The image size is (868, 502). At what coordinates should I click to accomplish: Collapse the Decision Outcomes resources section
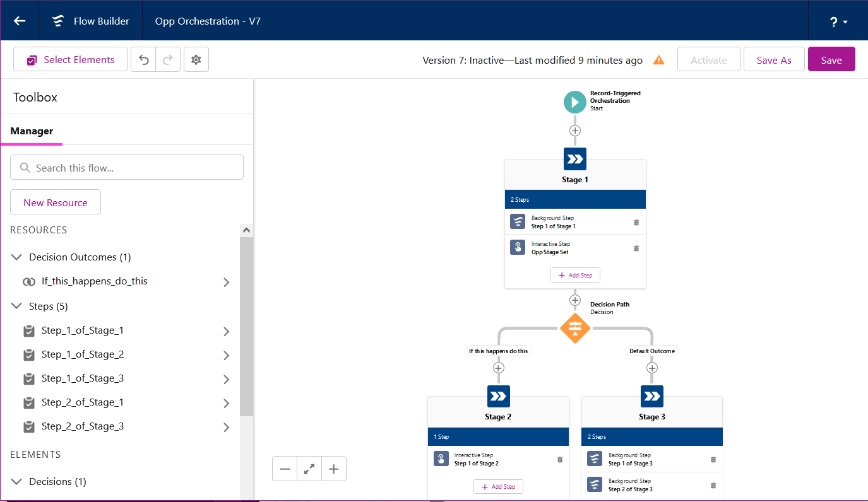pos(16,257)
